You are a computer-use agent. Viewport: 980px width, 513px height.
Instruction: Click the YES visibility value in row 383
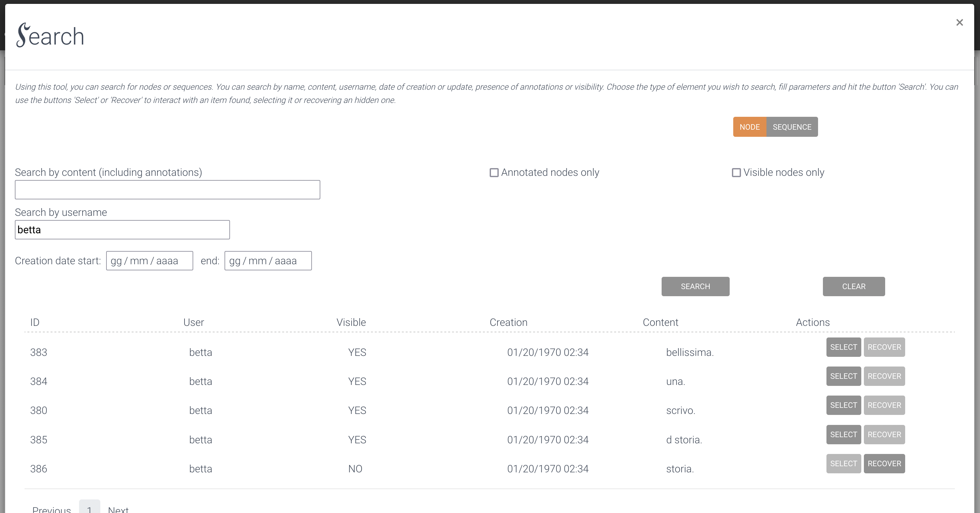357,352
